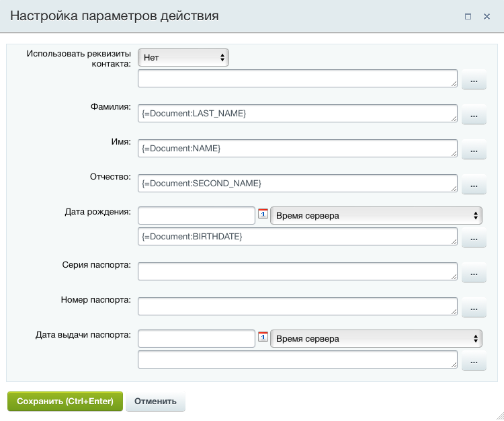Click the Отменить button
Screen dimensions: 504x421
155,401
